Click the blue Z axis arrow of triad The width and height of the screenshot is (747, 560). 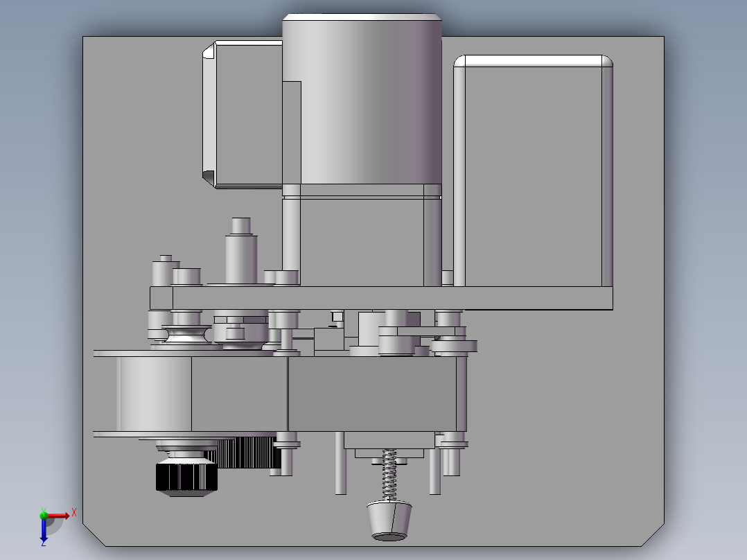pos(44,530)
